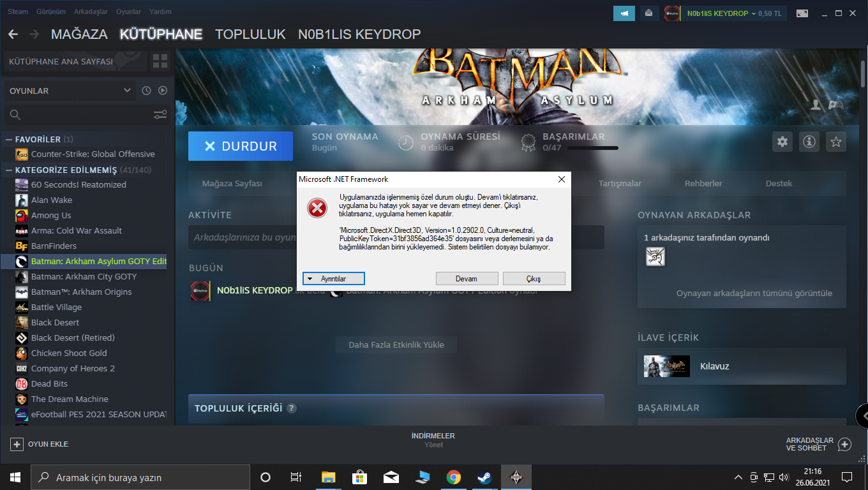The height and width of the screenshot is (490, 868).
Task: Expand Ayrıntılar in error dialog
Action: [333, 279]
